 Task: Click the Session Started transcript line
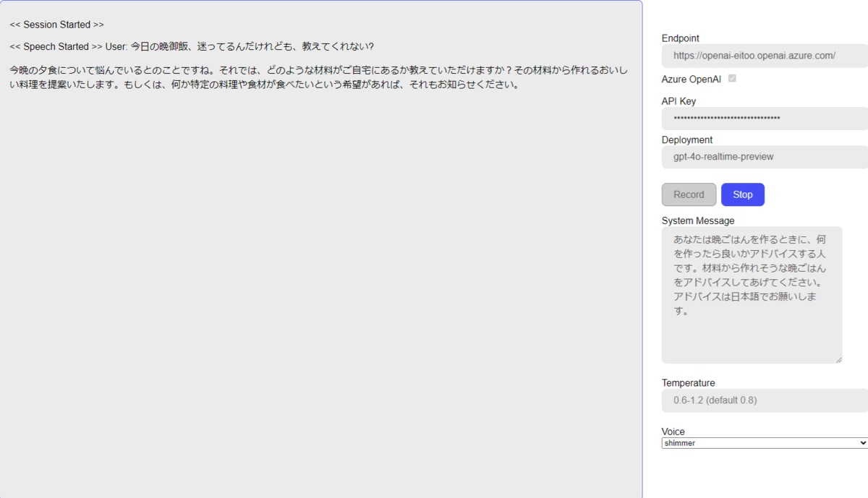click(56, 24)
